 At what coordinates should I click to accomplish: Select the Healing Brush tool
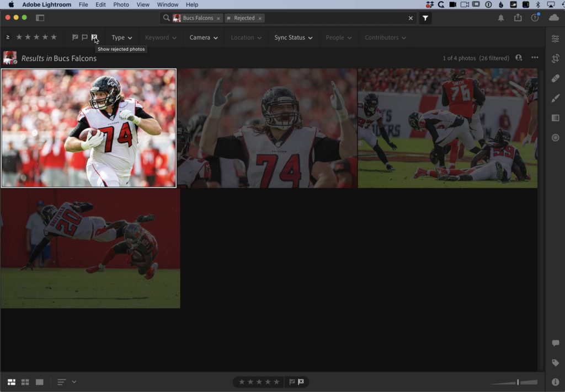[555, 78]
